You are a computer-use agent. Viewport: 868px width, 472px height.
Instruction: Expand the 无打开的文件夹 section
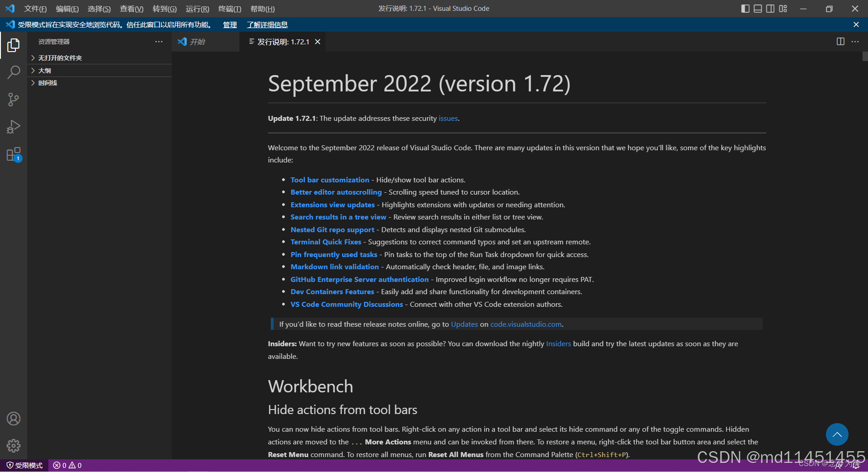(99, 58)
